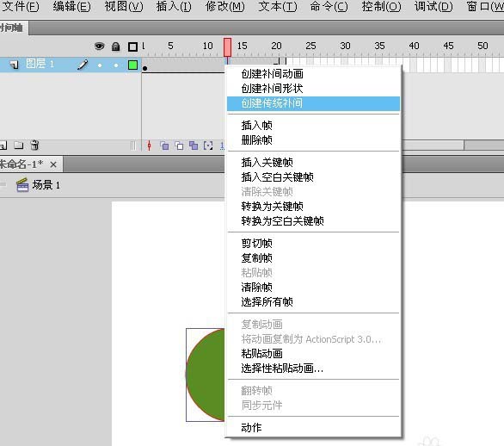
Task: Click modify onion markers button
Action: (x=208, y=146)
